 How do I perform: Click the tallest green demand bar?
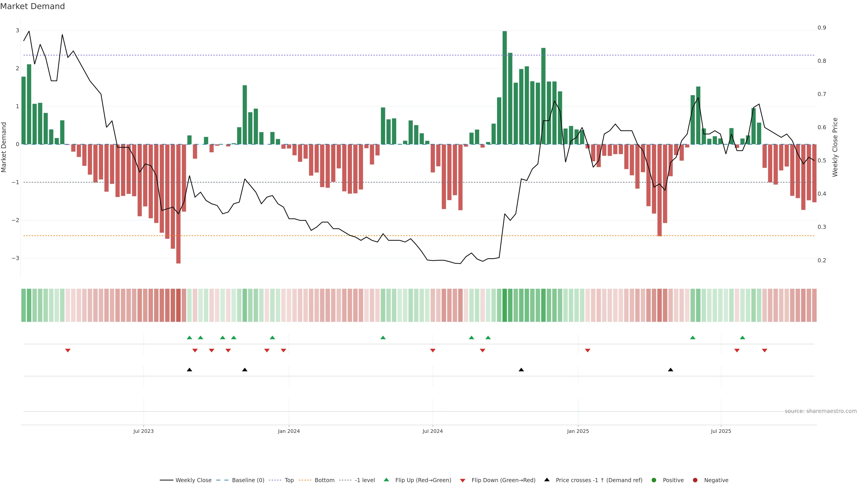click(x=505, y=88)
